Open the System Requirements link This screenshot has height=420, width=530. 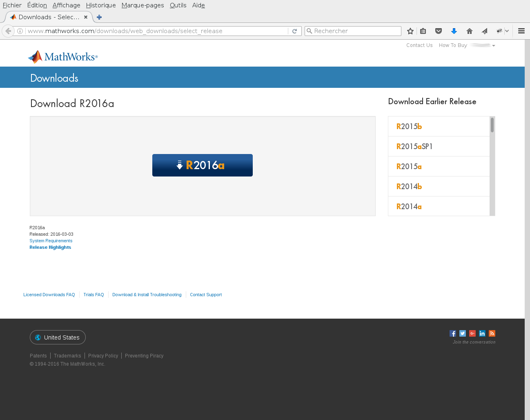click(x=51, y=241)
